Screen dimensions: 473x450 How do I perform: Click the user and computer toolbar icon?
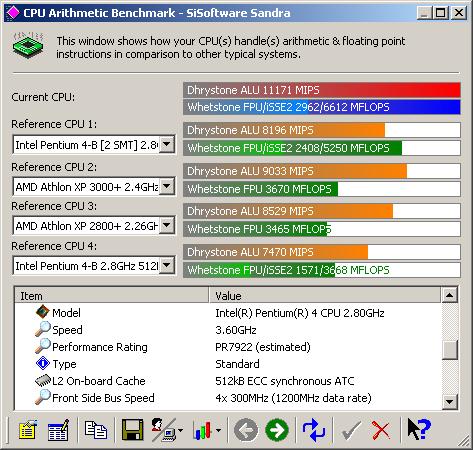point(164,430)
